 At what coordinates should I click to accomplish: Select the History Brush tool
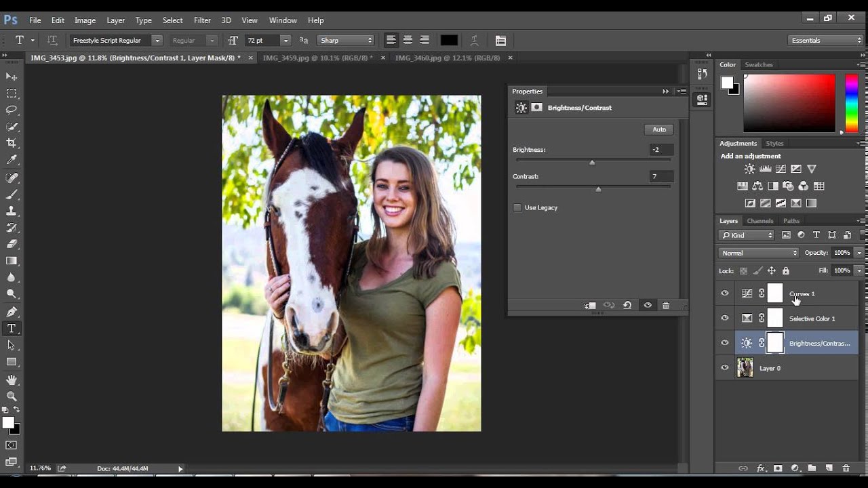(x=12, y=228)
